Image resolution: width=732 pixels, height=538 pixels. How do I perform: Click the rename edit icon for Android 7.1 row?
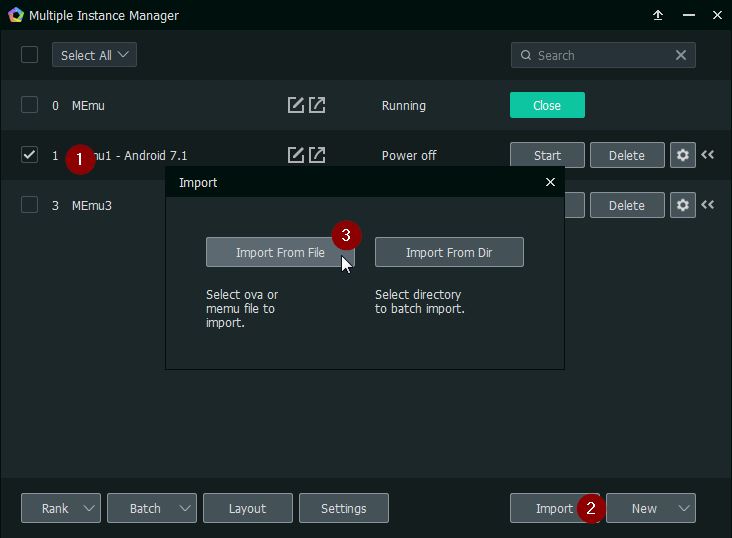(x=296, y=155)
